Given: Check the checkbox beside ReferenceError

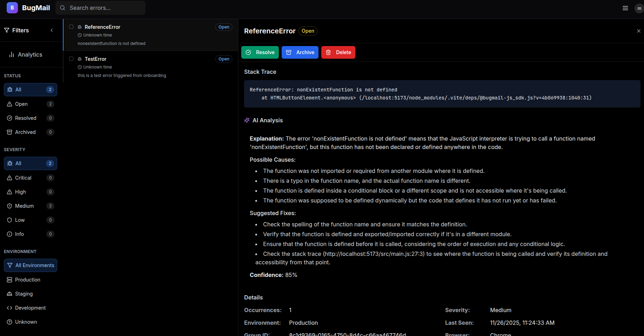Looking at the screenshot, I should (71, 26).
